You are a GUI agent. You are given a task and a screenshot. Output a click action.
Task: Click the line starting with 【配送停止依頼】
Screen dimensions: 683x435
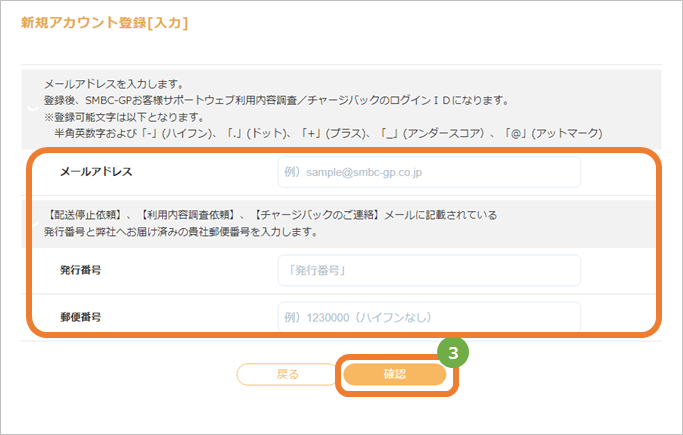pyautogui.click(x=270, y=215)
